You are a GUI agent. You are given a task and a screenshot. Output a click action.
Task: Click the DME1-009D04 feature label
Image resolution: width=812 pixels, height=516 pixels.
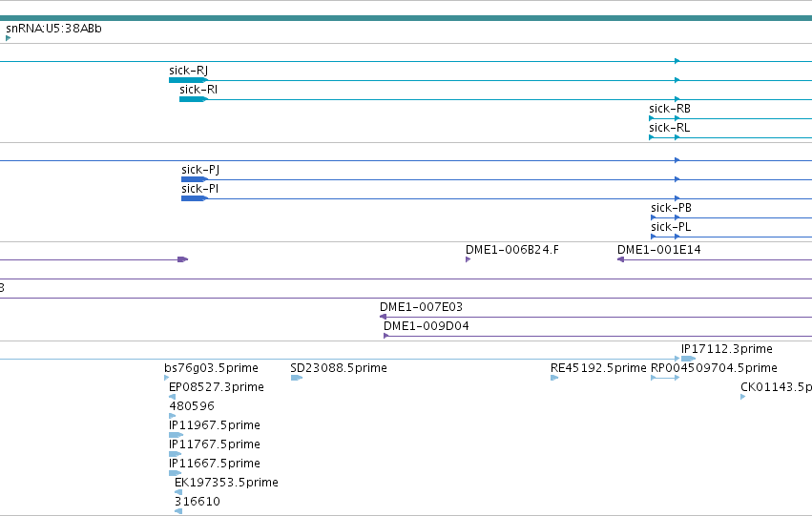(427, 326)
